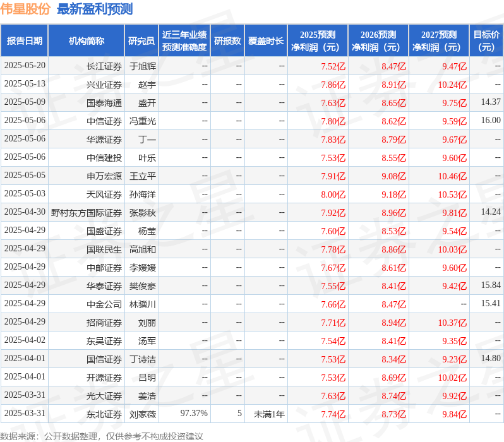The image size is (504, 442).
Task: Click the 8.00亿 2025 profit forecast
Action: point(333,195)
